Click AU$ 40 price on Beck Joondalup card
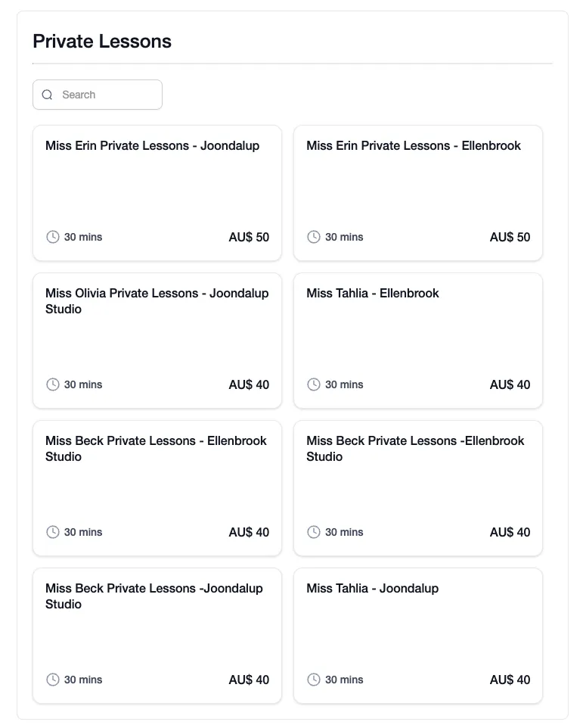This screenshot has width=583, height=728. 249,680
